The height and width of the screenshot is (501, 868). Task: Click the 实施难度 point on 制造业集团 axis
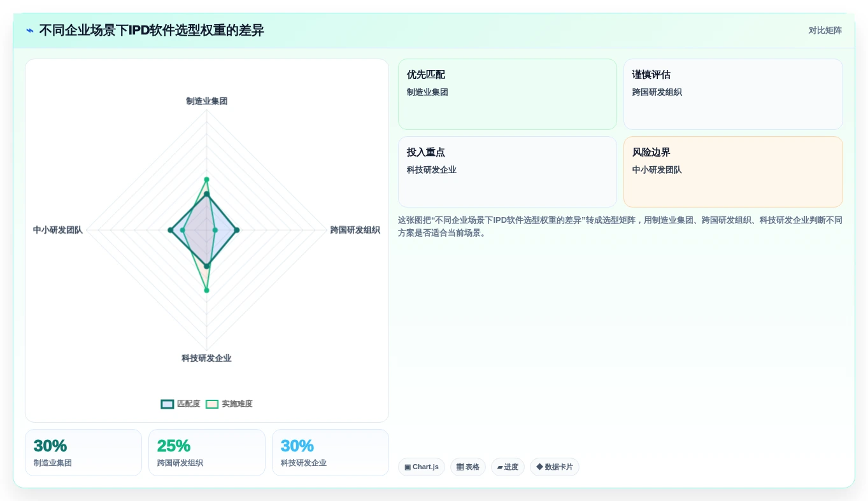[x=206, y=180]
